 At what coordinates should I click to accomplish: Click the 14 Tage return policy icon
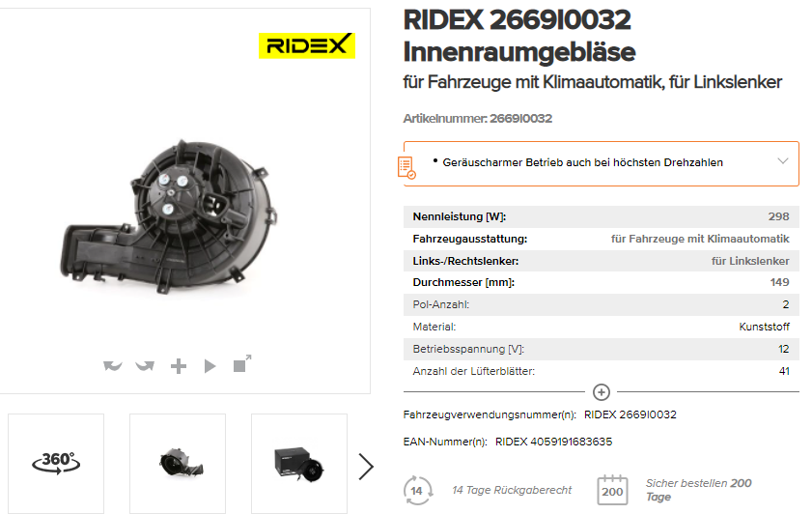tap(417, 490)
